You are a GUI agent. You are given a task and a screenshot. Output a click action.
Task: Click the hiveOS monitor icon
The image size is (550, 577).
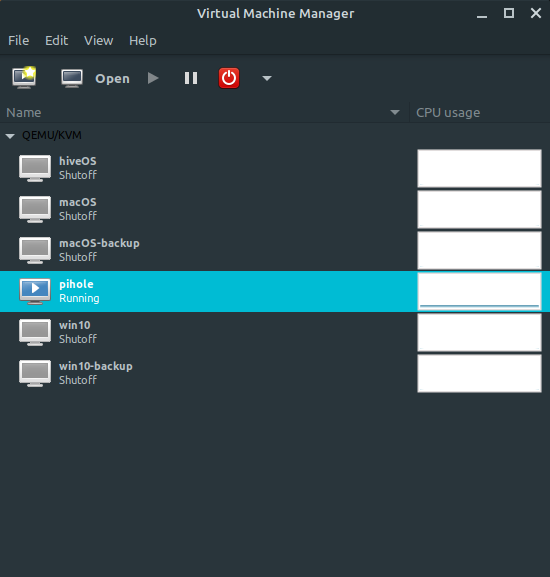35,168
